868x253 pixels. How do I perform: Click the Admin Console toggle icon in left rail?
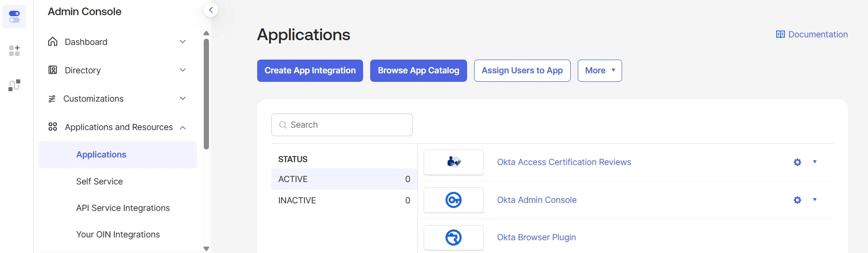(14, 17)
